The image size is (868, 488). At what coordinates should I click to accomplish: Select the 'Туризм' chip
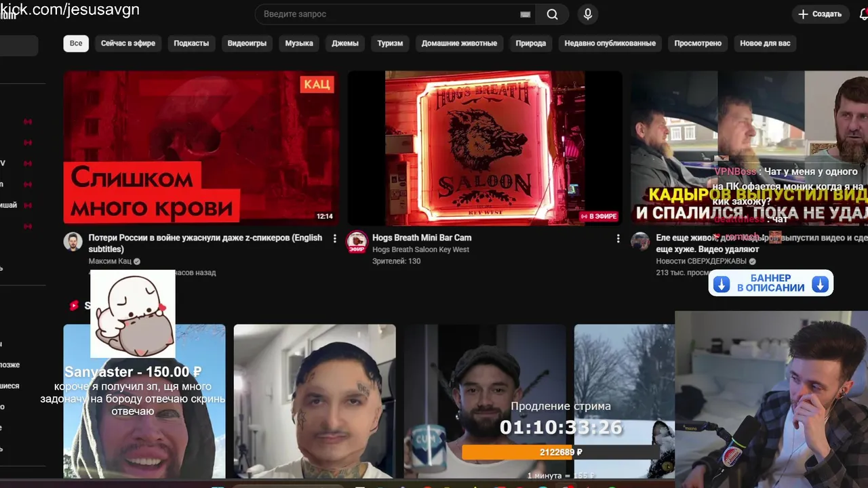pos(390,43)
